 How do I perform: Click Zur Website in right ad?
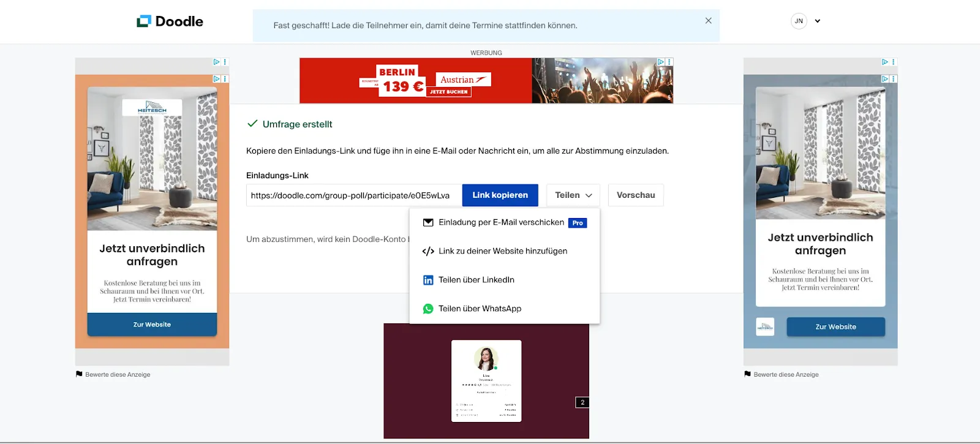(x=835, y=327)
